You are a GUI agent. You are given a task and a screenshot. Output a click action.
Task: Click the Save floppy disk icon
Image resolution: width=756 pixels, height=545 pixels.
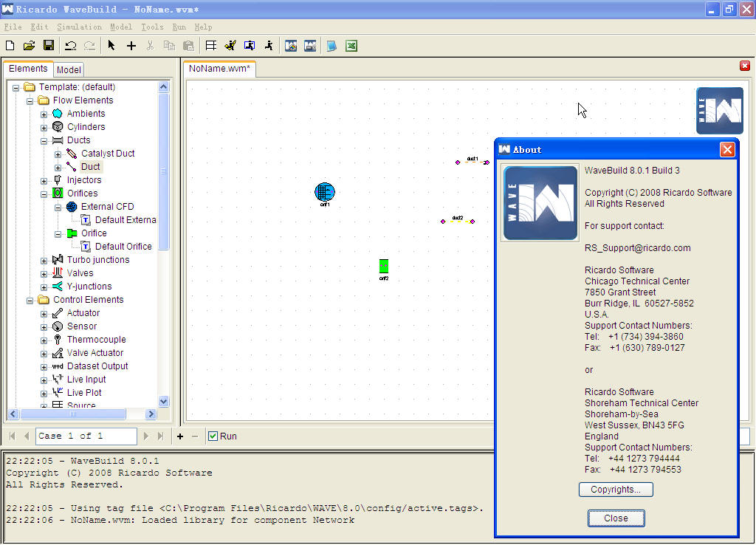click(x=48, y=45)
